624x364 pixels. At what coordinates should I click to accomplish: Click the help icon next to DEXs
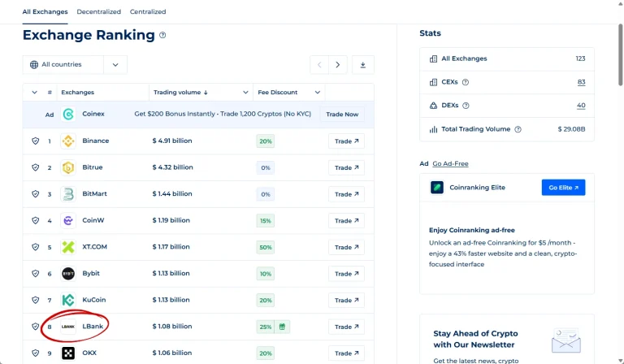466,106
